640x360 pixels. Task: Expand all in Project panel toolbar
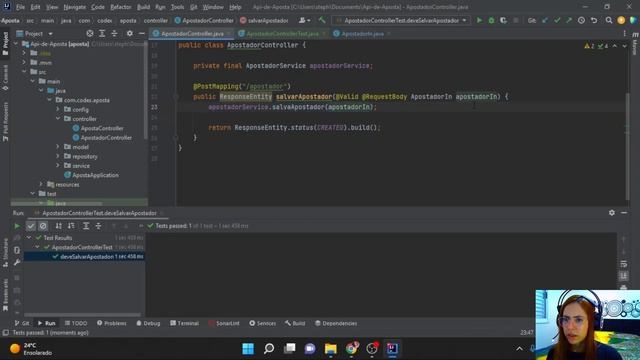(102, 33)
